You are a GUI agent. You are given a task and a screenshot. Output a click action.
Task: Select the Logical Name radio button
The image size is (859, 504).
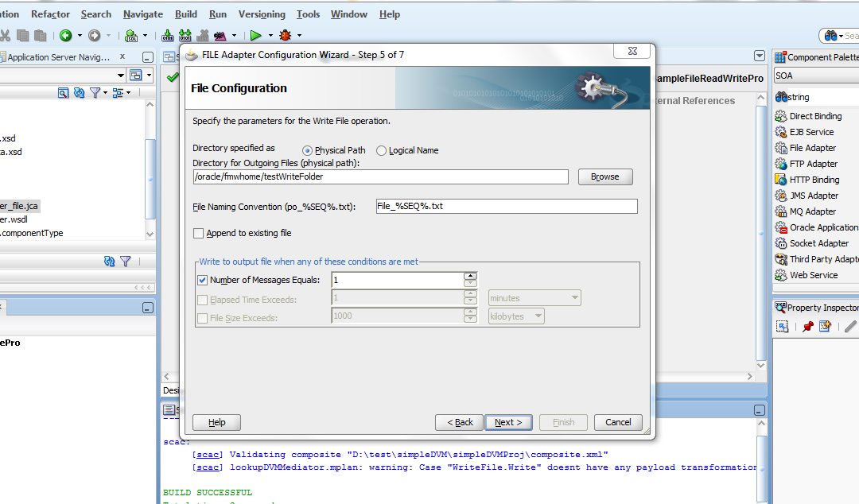pyautogui.click(x=381, y=150)
